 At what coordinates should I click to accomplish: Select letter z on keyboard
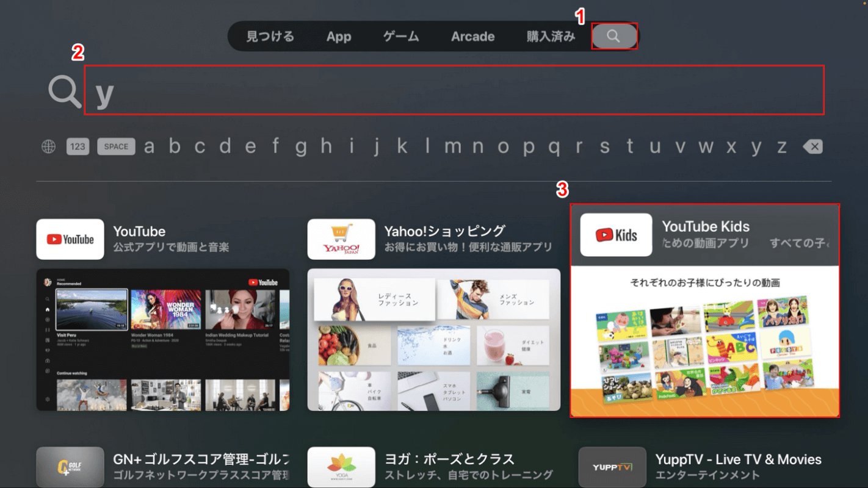click(781, 147)
